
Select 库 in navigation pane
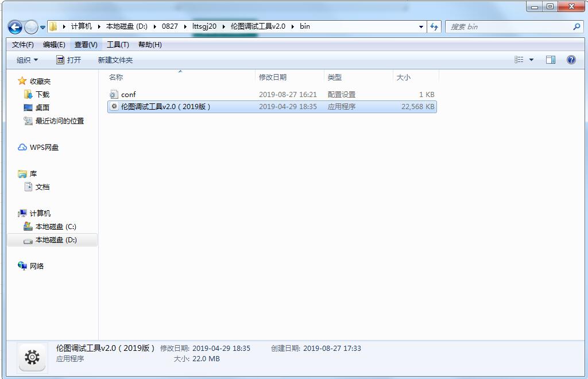[x=33, y=173]
